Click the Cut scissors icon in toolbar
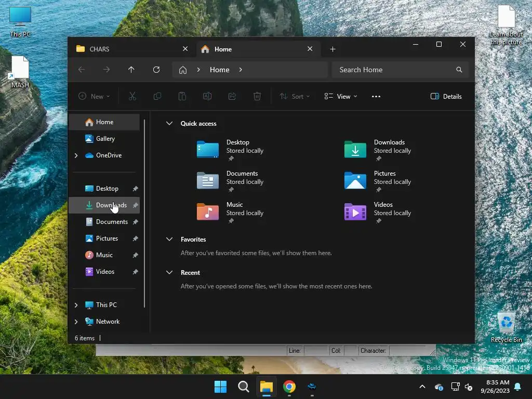Image resolution: width=532 pixels, height=399 pixels. 132,96
